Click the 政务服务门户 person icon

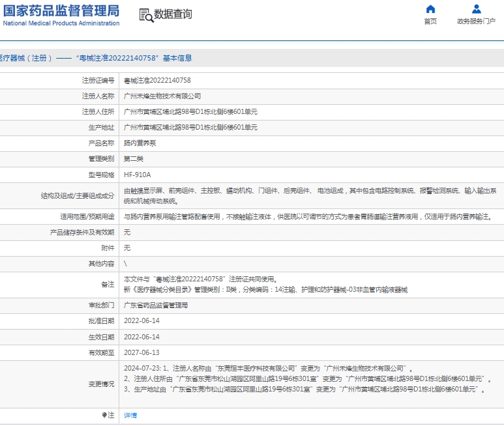click(477, 9)
